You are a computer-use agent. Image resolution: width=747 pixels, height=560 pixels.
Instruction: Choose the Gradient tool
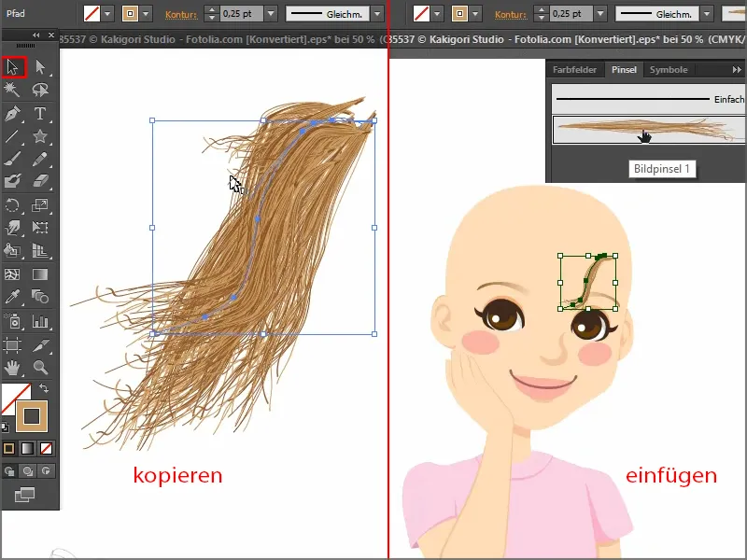point(40,274)
